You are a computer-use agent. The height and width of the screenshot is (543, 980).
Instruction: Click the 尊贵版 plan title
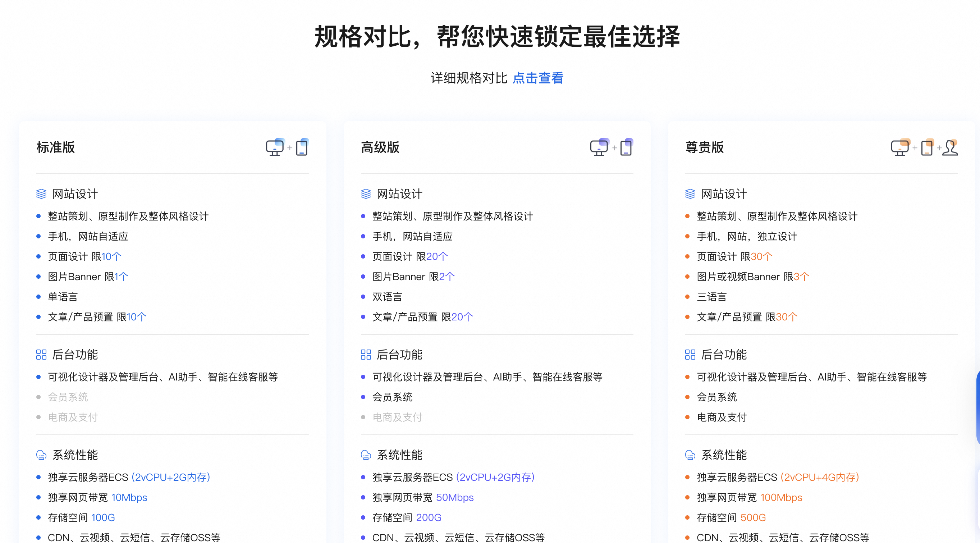[x=704, y=147]
